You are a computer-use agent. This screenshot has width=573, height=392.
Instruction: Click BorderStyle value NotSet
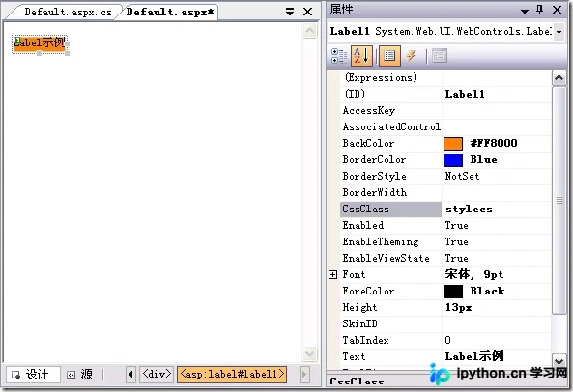pos(462,177)
